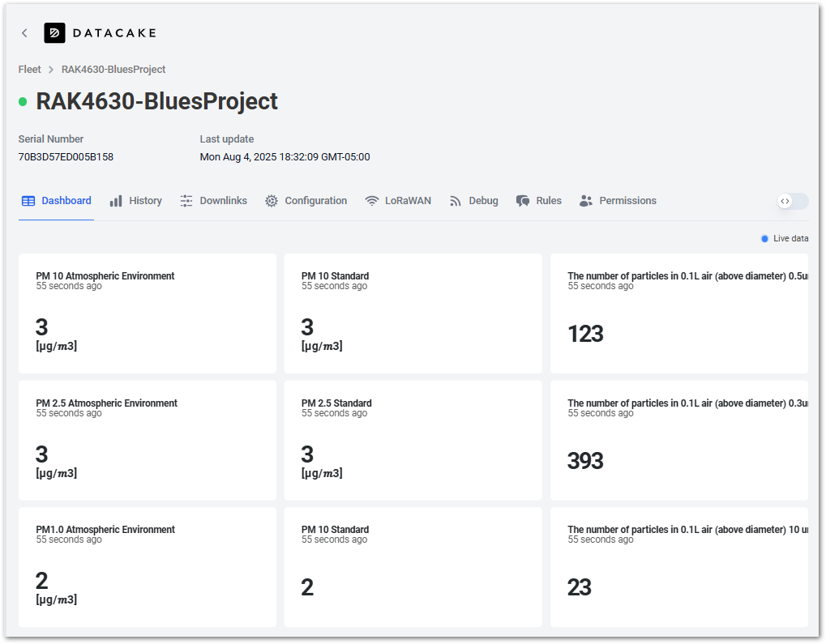
Task: Open the PM 10 Standard widget
Action: pos(412,313)
